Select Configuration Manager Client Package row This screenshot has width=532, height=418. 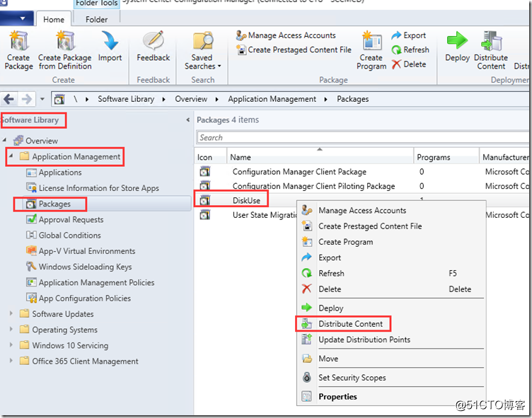click(362, 172)
